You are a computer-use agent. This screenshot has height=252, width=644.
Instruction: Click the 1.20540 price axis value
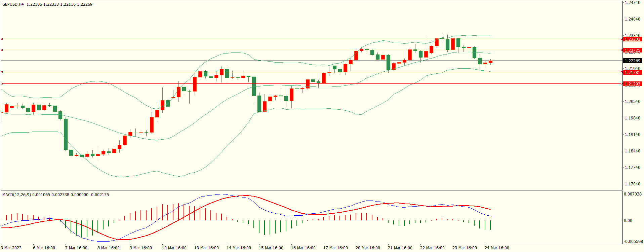[632, 102]
